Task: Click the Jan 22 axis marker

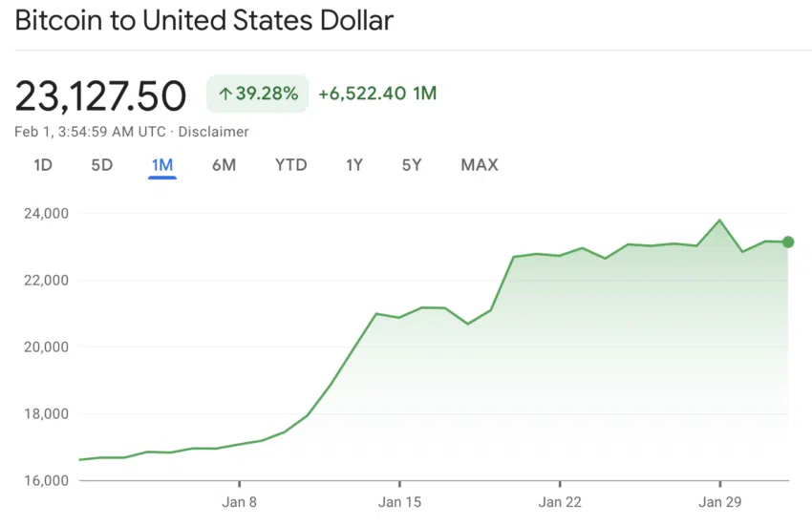Action: point(560,501)
